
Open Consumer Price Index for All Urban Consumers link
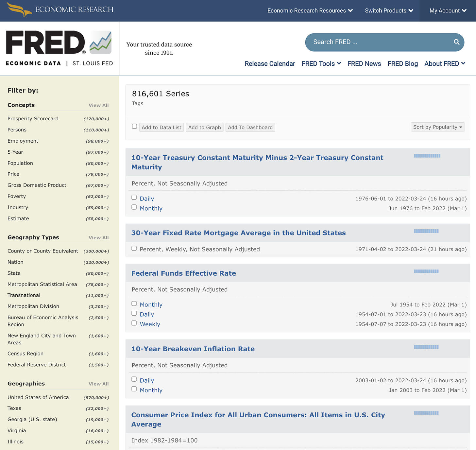coord(258,419)
